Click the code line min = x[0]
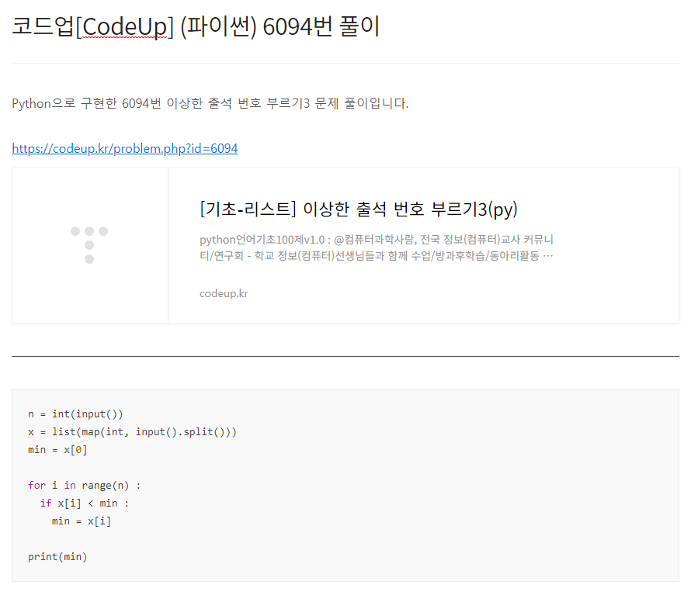The height and width of the screenshot is (616, 698). (57, 450)
